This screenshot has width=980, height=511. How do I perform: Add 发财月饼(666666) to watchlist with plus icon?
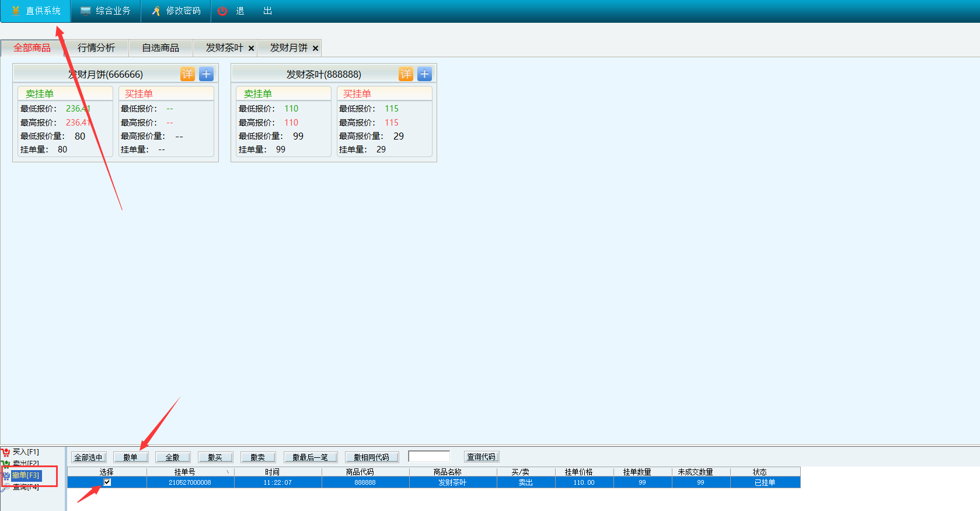tap(206, 74)
